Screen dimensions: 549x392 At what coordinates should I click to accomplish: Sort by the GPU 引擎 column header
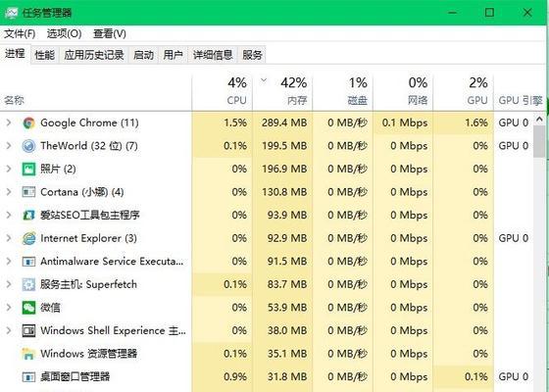[x=521, y=92]
